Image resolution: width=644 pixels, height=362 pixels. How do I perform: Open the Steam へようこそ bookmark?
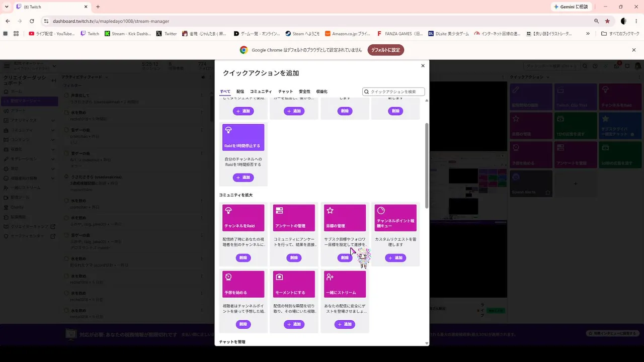pyautogui.click(x=302, y=34)
